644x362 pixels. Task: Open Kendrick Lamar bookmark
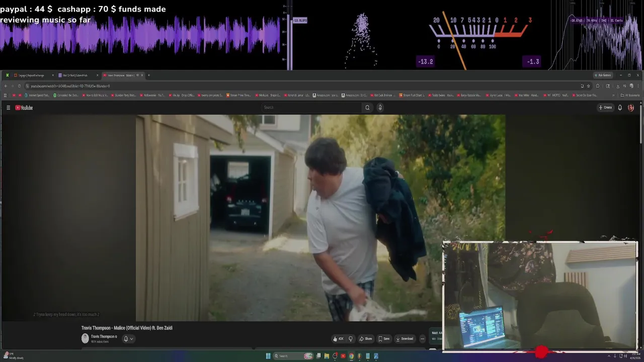(297, 95)
